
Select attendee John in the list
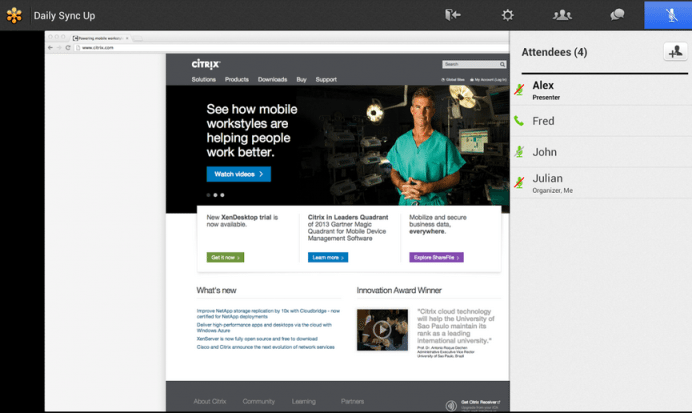point(601,152)
